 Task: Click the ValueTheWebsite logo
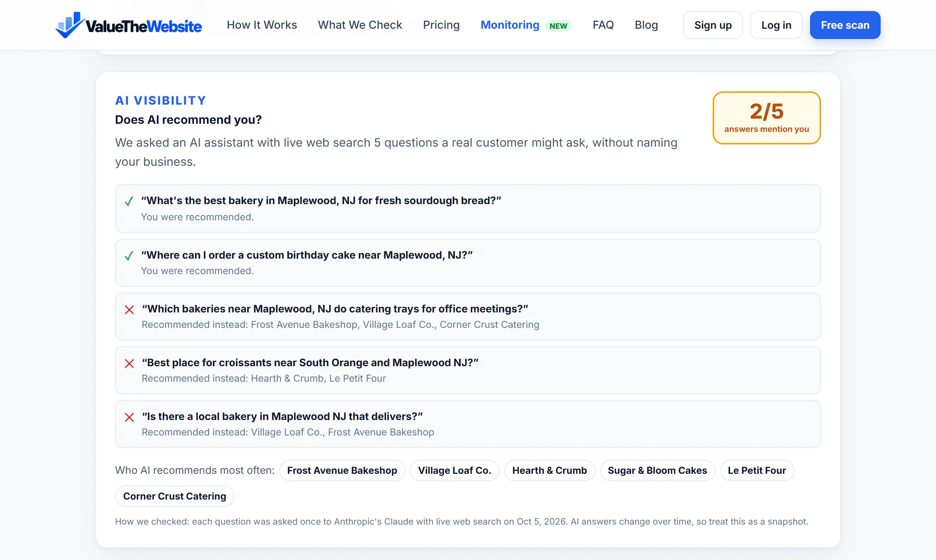pos(128,25)
